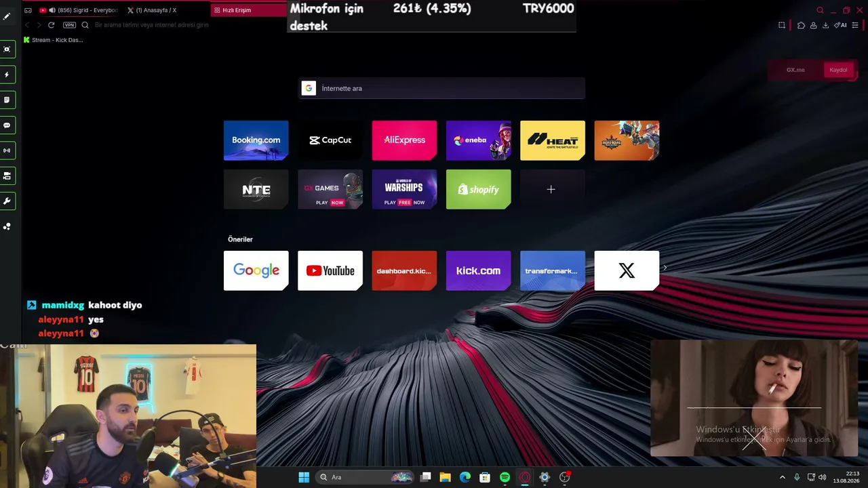The width and height of the screenshot is (868, 488).
Task: Open Spotify from the taskbar
Action: [505, 477]
